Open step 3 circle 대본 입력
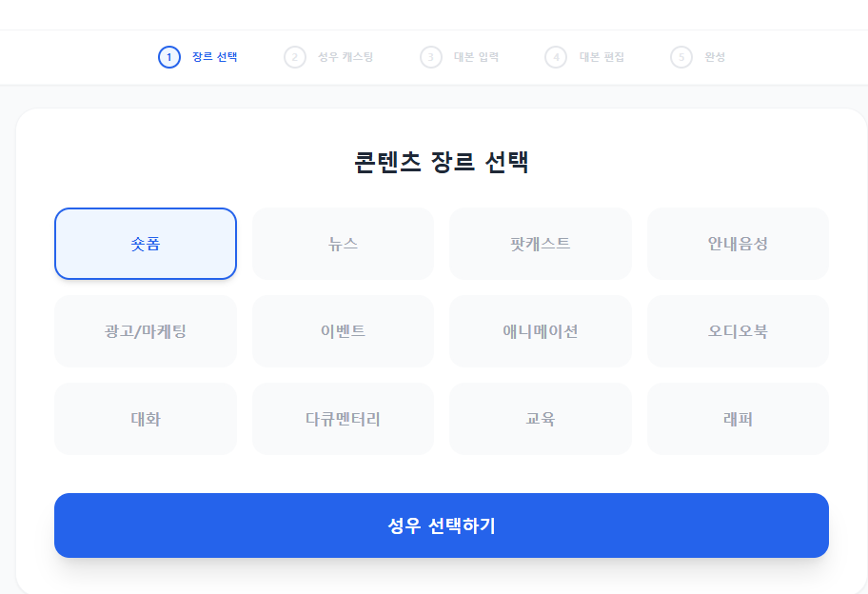Viewport: 868px width, 594px height. click(431, 57)
